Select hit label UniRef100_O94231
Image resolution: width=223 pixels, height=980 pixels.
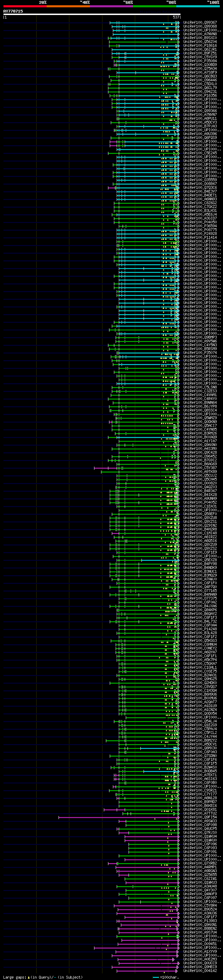200,92
